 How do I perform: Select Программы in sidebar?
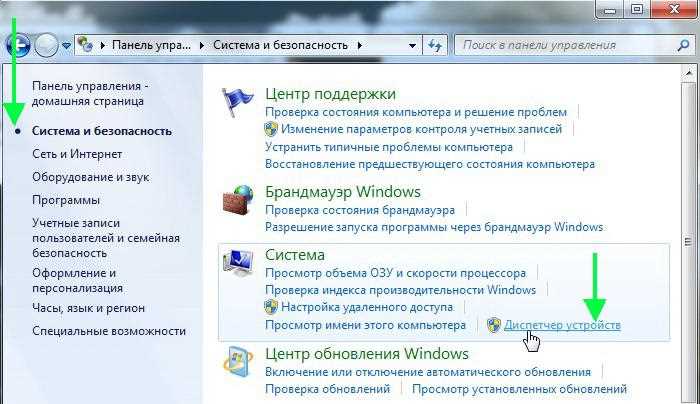pos(66,200)
